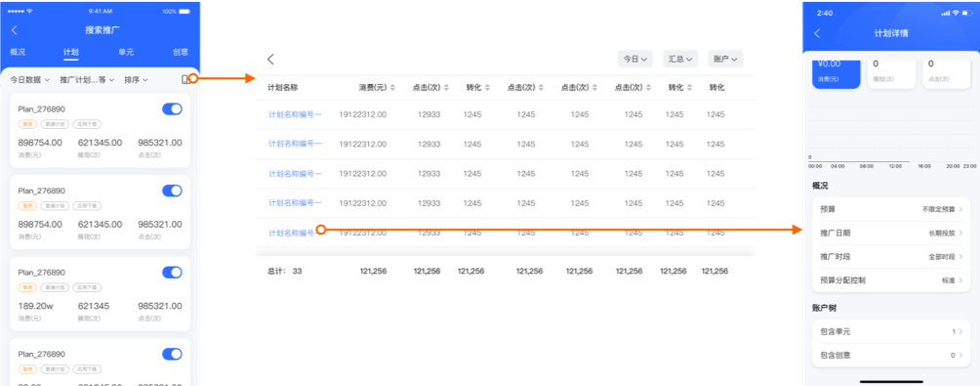Tap the 621345 value on 189.20w card
This screenshot has height=386, width=980.
[94, 306]
